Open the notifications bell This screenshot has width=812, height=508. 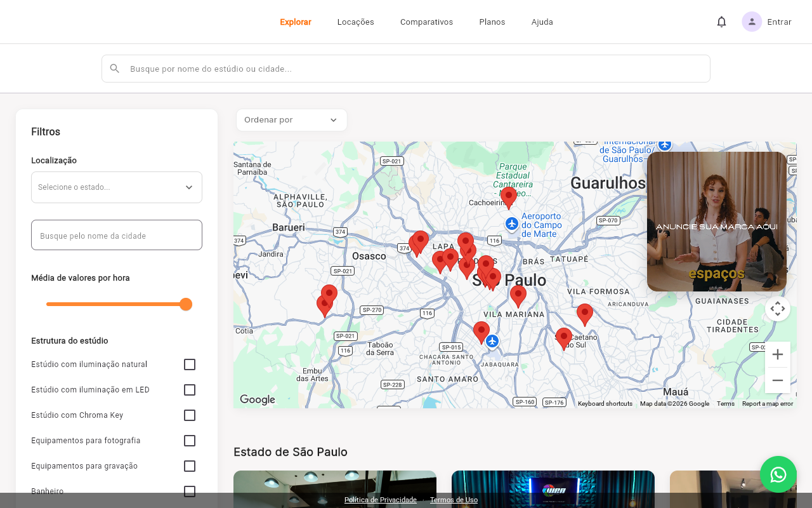tap(721, 22)
